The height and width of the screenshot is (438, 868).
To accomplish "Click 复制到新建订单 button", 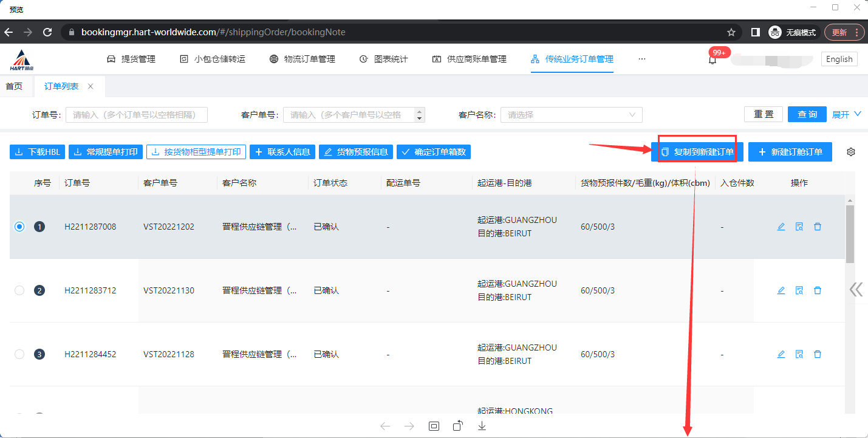I will click(697, 152).
